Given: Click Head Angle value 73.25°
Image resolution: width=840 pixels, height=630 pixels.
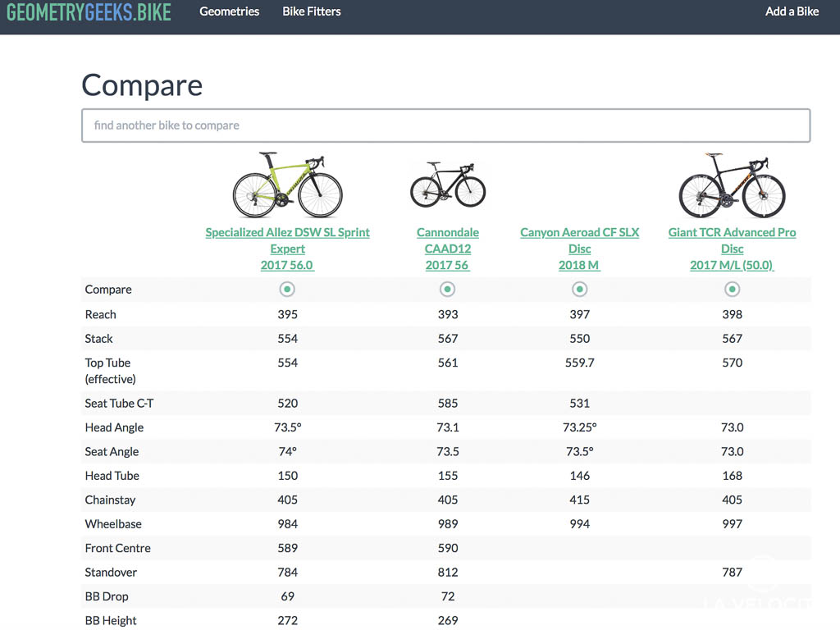Looking at the screenshot, I should (x=580, y=427).
